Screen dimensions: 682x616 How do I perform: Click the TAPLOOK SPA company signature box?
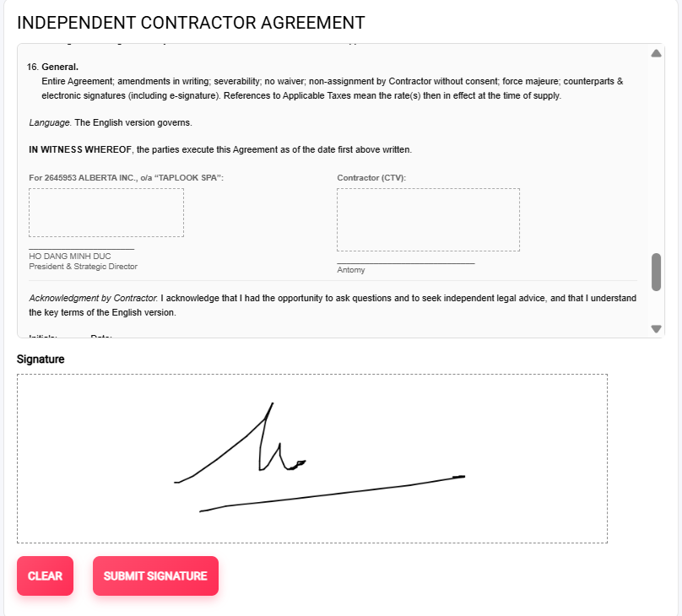[106, 213]
